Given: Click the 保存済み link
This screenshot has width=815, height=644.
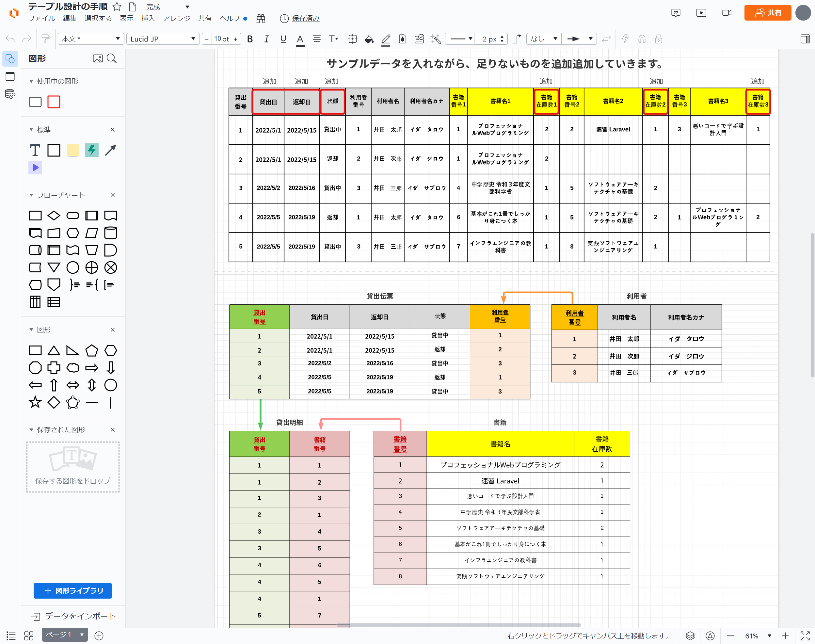Looking at the screenshot, I should point(305,18).
